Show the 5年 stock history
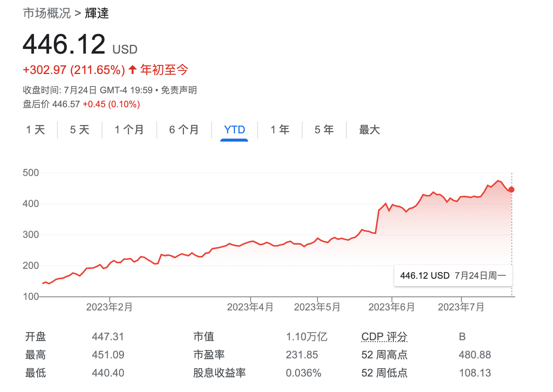 pos(324,130)
